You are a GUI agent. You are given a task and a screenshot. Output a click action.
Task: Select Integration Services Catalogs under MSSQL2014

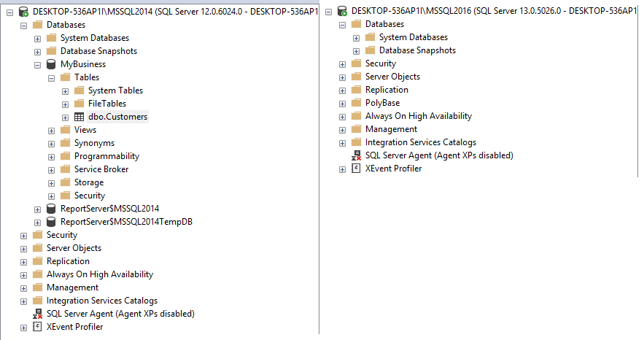[x=101, y=301]
